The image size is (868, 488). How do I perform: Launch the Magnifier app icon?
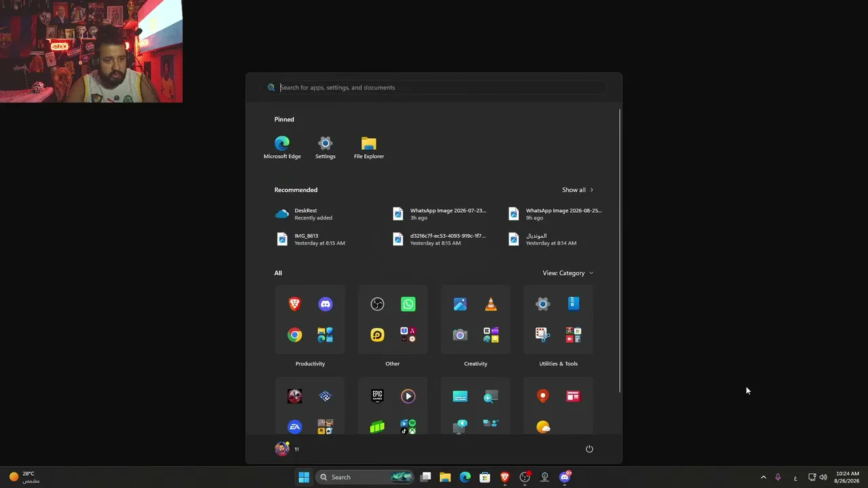[x=491, y=396]
